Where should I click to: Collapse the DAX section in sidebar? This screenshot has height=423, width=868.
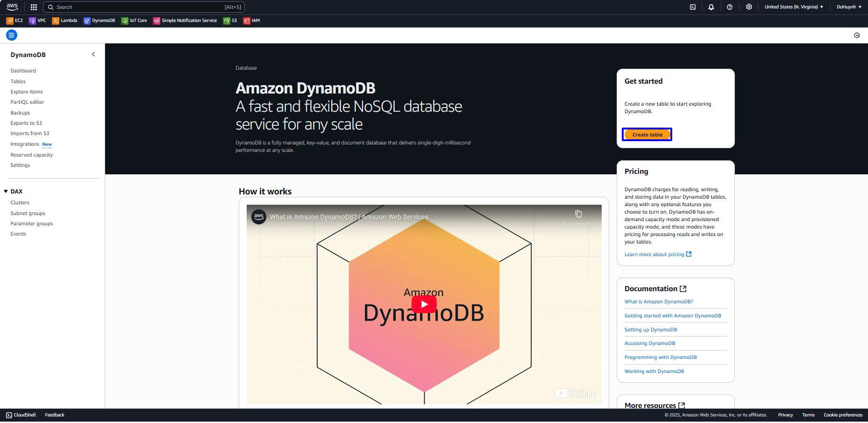(x=6, y=191)
